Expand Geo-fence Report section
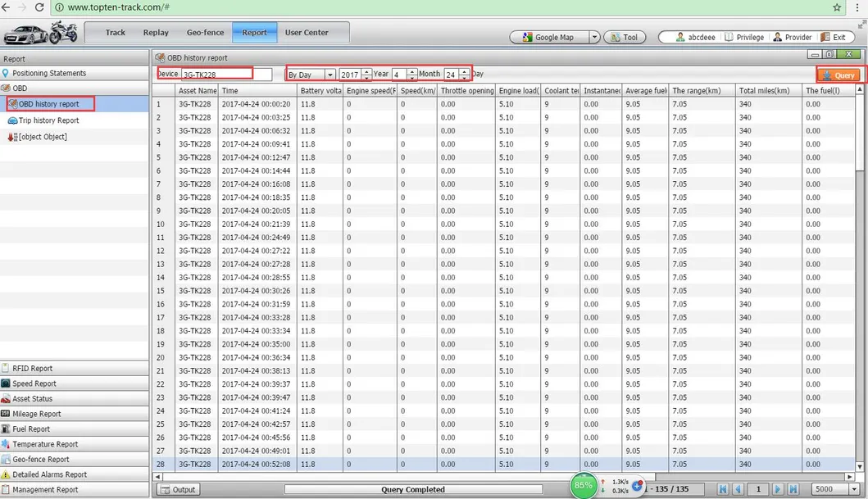The height and width of the screenshot is (499, 868). pyautogui.click(x=75, y=459)
